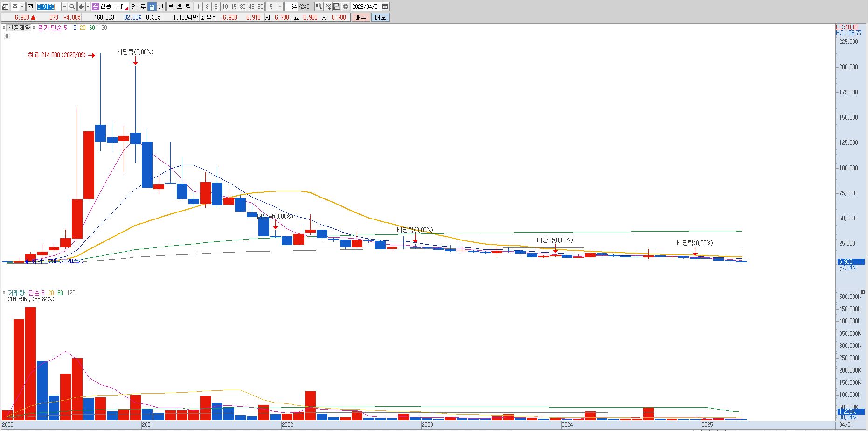Image resolution: width=868 pixels, height=431 pixels.
Task: Open the chart settings gear icon
Action: [346, 7]
